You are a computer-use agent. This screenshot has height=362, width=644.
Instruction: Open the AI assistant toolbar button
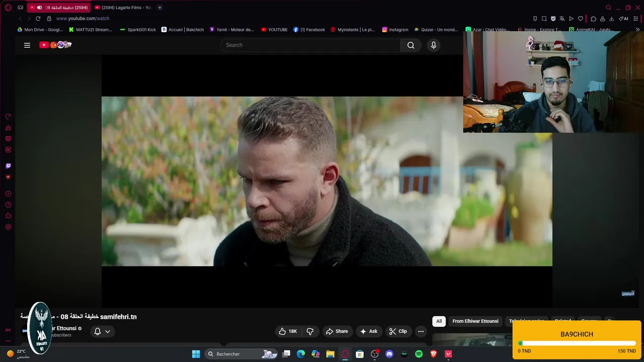pos(624,19)
